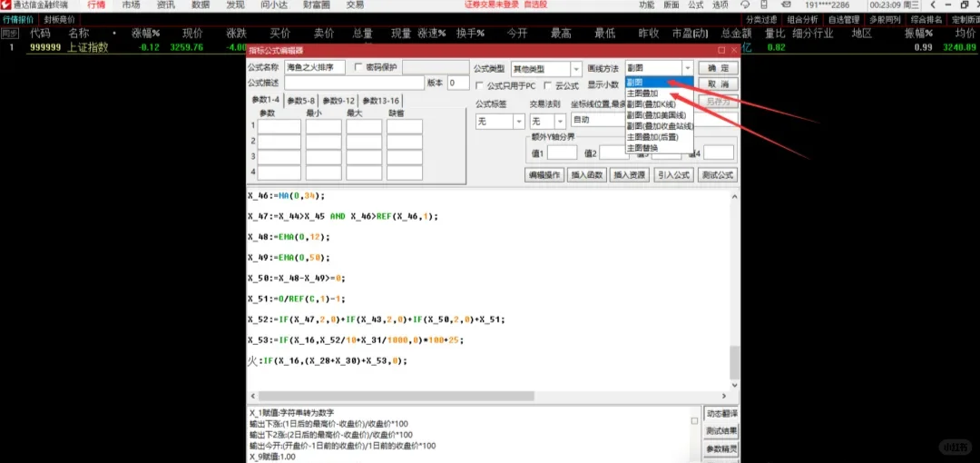This screenshot has width=980, height=463.
Task: Click the 取消 button
Action: [x=719, y=84]
